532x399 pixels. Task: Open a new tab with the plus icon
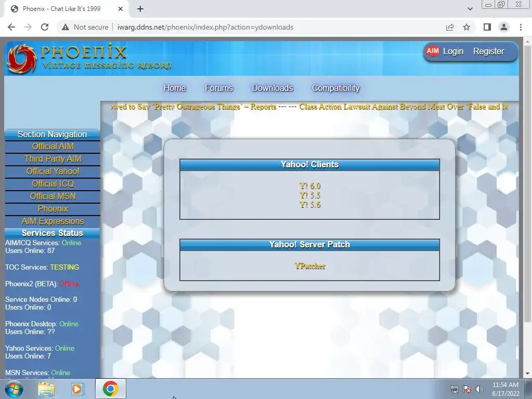140,9
